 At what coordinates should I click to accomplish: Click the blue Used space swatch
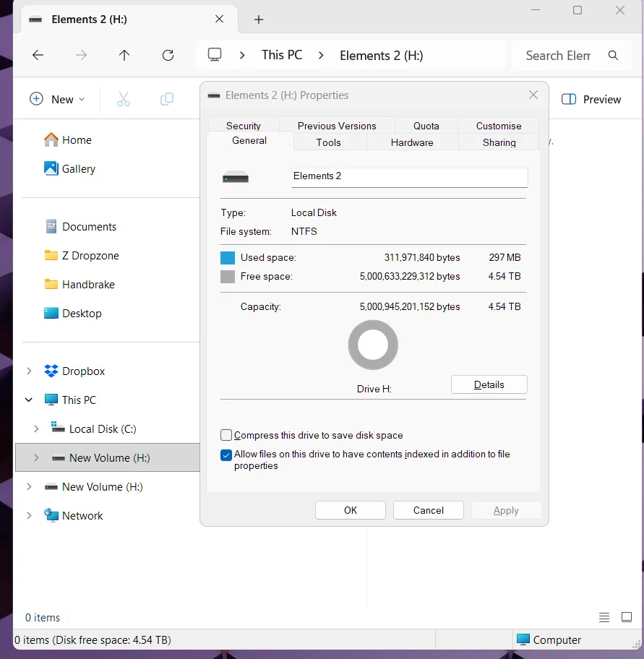pyautogui.click(x=228, y=258)
